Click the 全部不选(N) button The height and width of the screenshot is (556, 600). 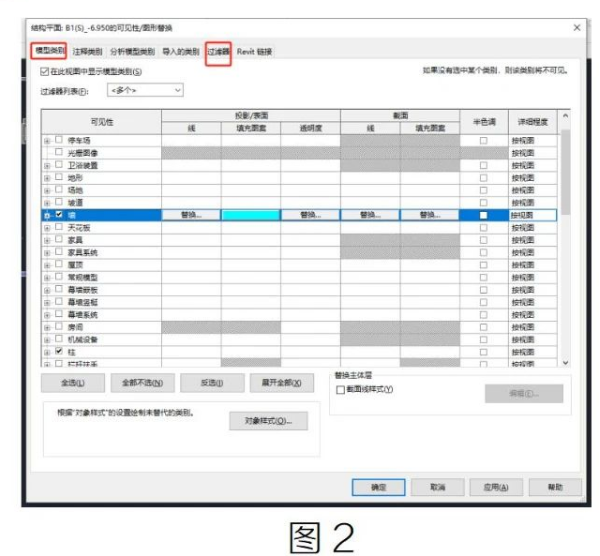tap(142, 383)
